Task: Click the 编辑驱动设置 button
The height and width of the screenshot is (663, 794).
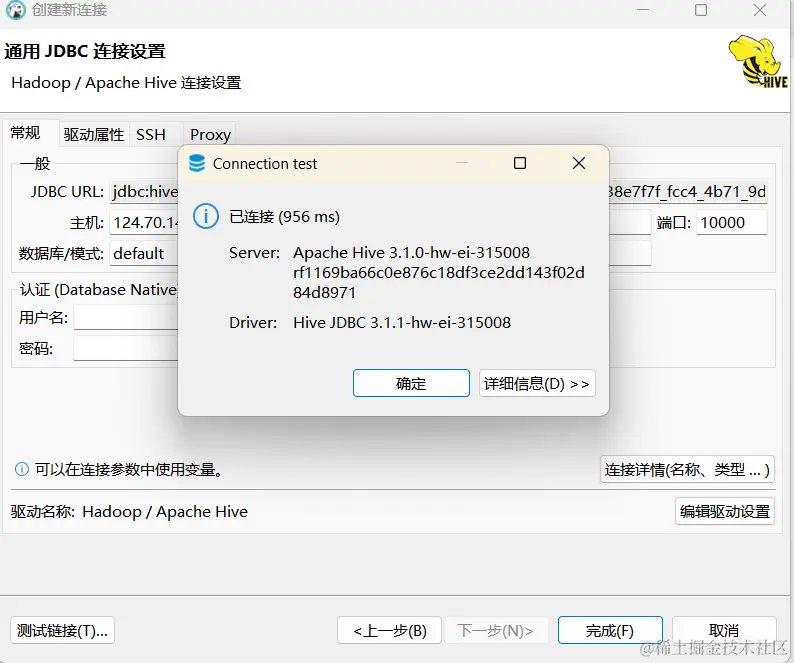Action: [x=725, y=512]
